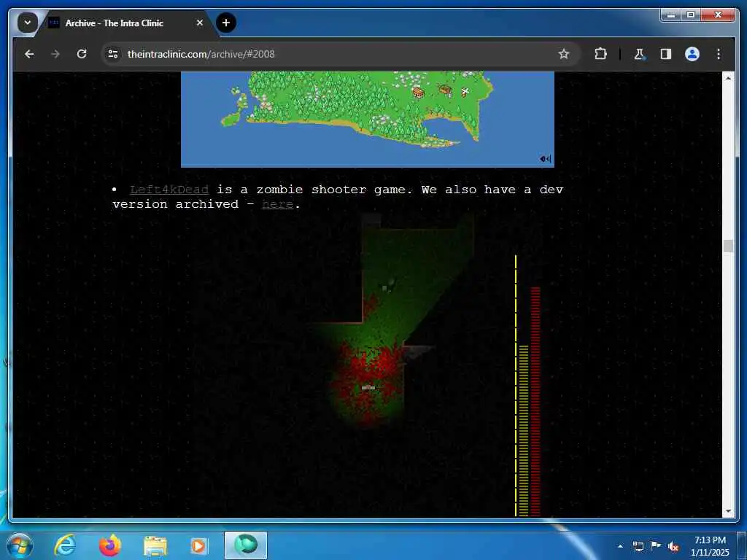The width and height of the screenshot is (747, 560).
Task: Toggle the browser side panel
Action: point(666,54)
